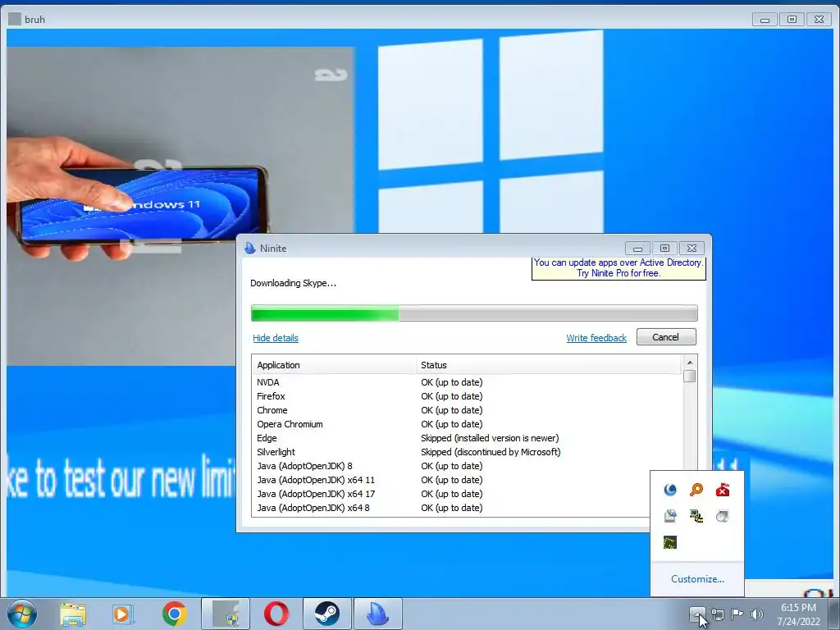This screenshot has width=840, height=630.
Task: Switch to the Ninite taskbar button
Action: click(x=377, y=614)
